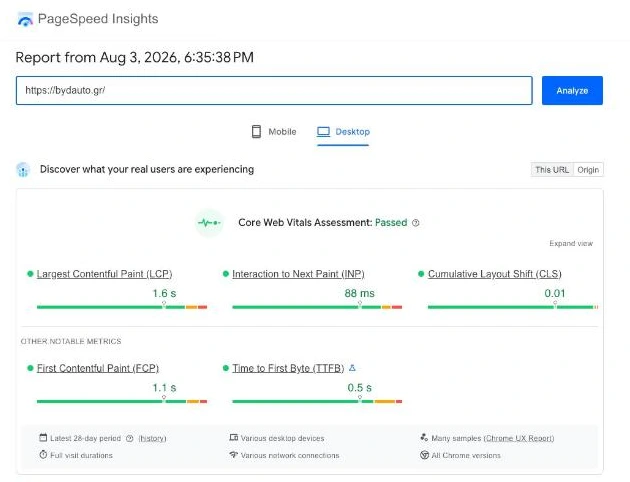Open the First Contentful Paint (FCP) link

click(98, 368)
